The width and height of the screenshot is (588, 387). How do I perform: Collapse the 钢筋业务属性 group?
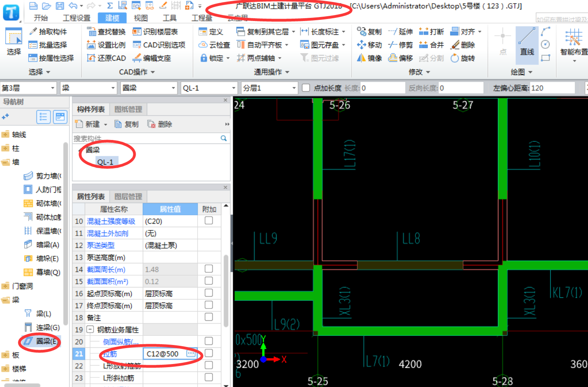pyautogui.click(x=90, y=330)
